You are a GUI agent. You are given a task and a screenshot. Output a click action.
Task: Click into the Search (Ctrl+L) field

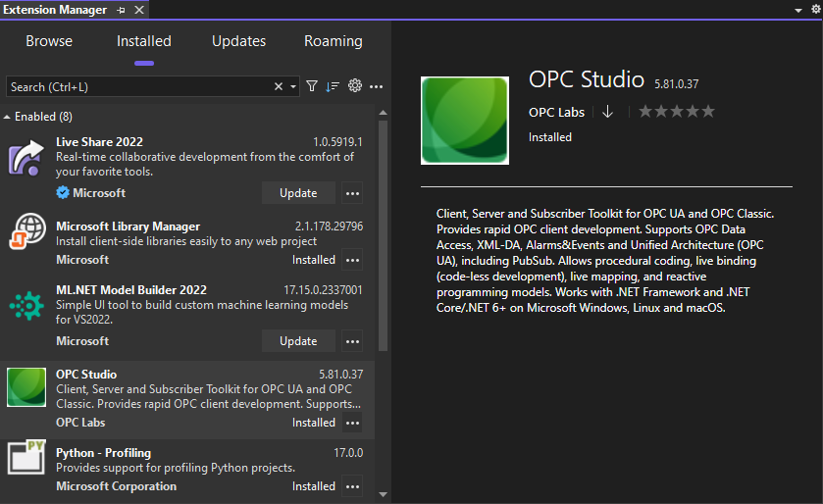137,87
